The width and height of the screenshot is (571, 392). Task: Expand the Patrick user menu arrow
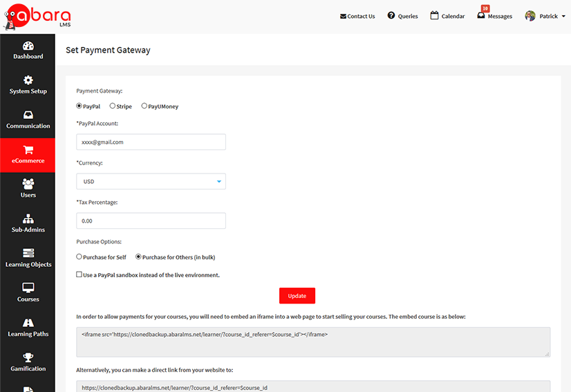[563, 17]
